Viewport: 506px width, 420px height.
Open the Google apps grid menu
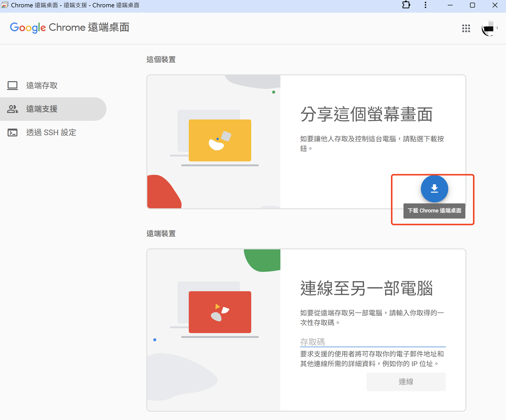pos(466,28)
